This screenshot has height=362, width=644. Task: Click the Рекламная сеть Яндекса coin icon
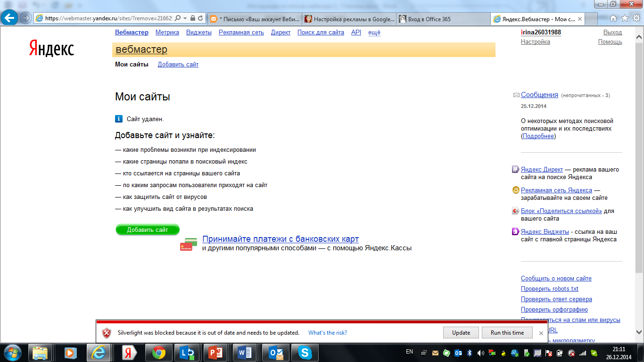pos(515,190)
